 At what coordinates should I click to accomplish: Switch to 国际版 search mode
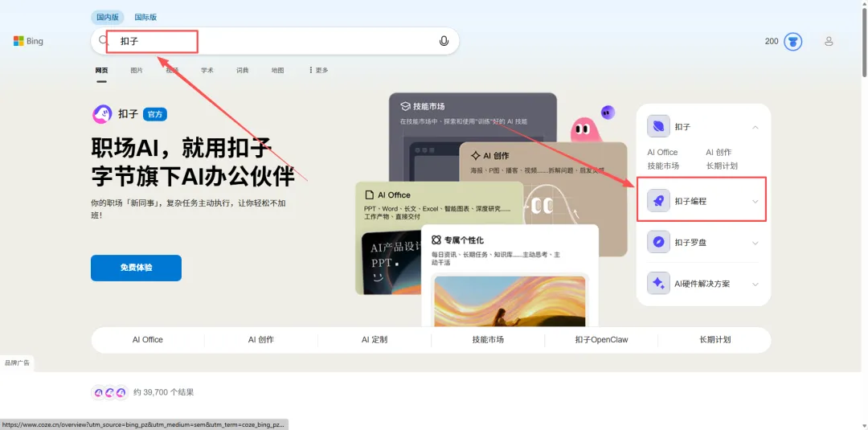[145, 17]
